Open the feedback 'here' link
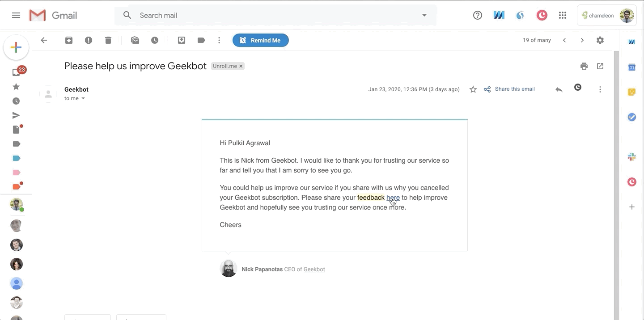Screen dimensions: 644x320 393,198
